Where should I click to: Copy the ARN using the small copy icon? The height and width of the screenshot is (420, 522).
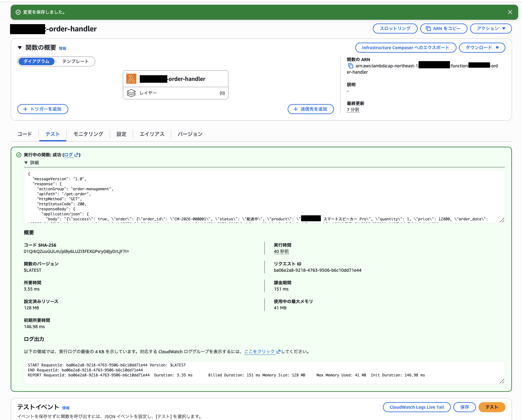tap(351, 66)
